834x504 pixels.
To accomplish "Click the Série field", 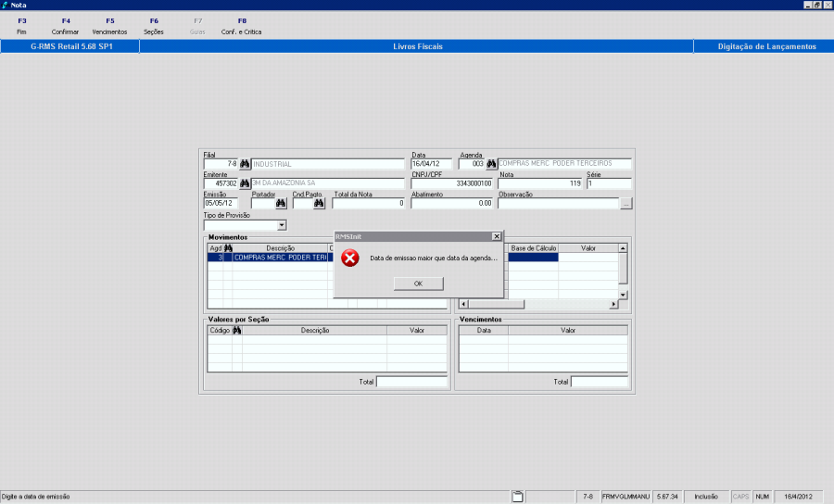I will pos(609,183).
